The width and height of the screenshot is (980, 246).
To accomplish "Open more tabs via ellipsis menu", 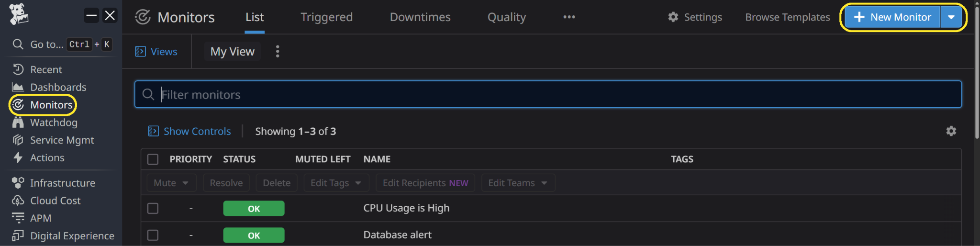I will click(x=569, y=17).
